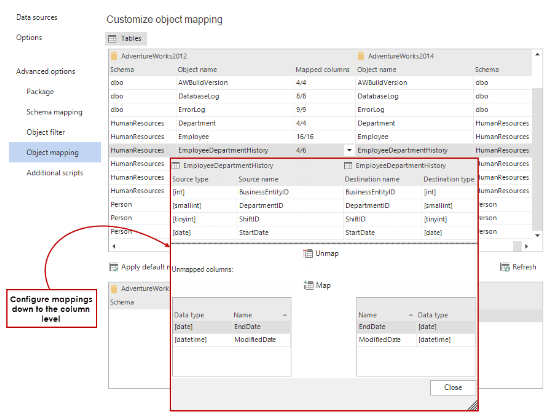Click the unmapped source Data type header

(x=189, y=315)
